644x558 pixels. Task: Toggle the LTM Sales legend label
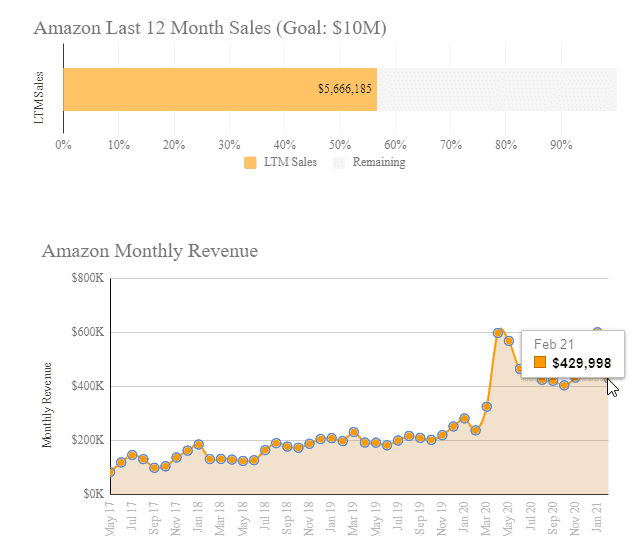pos(290,162)
